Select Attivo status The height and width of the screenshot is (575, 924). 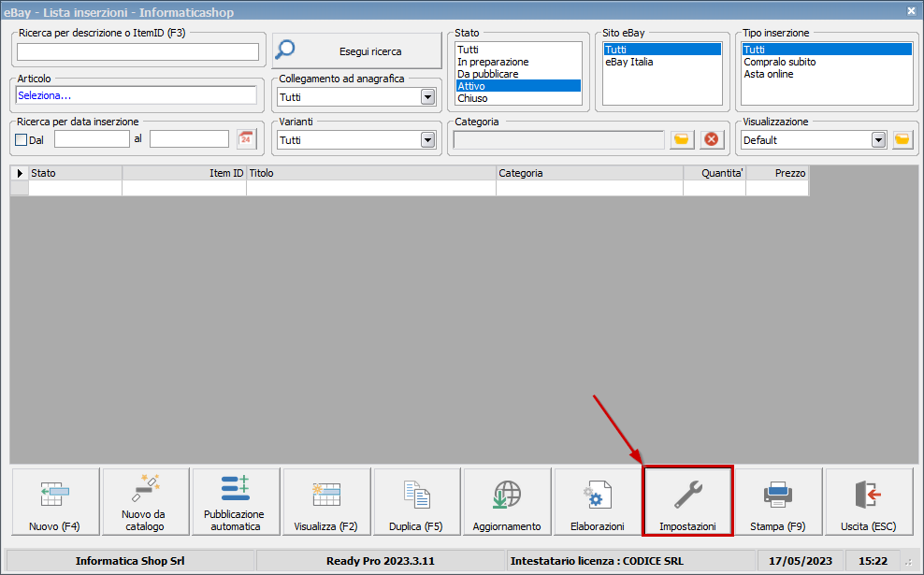pos(518,86)
